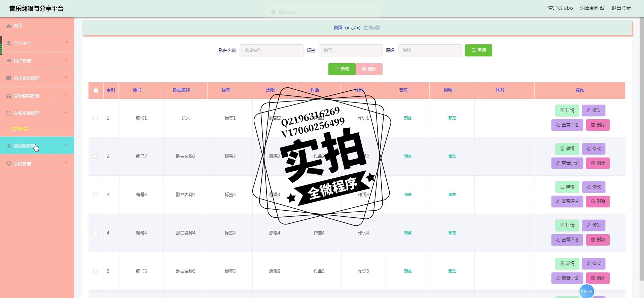This screenshot has width=644, height=298.
Task: Click the blue 06:33 timer bubble
Action: pyautogui.click(x=586, y=292)
